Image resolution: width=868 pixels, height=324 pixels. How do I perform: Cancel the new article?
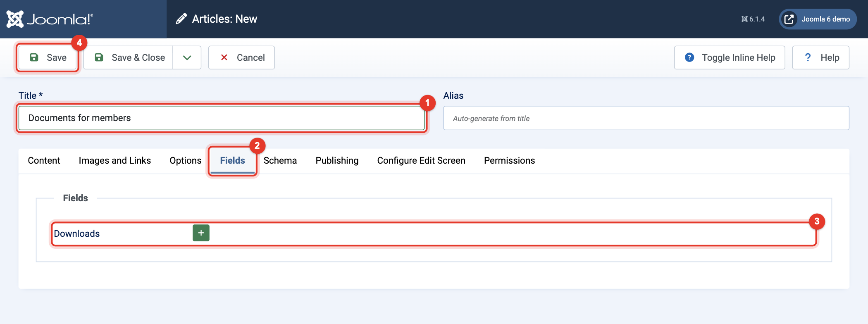pos(241,57)
